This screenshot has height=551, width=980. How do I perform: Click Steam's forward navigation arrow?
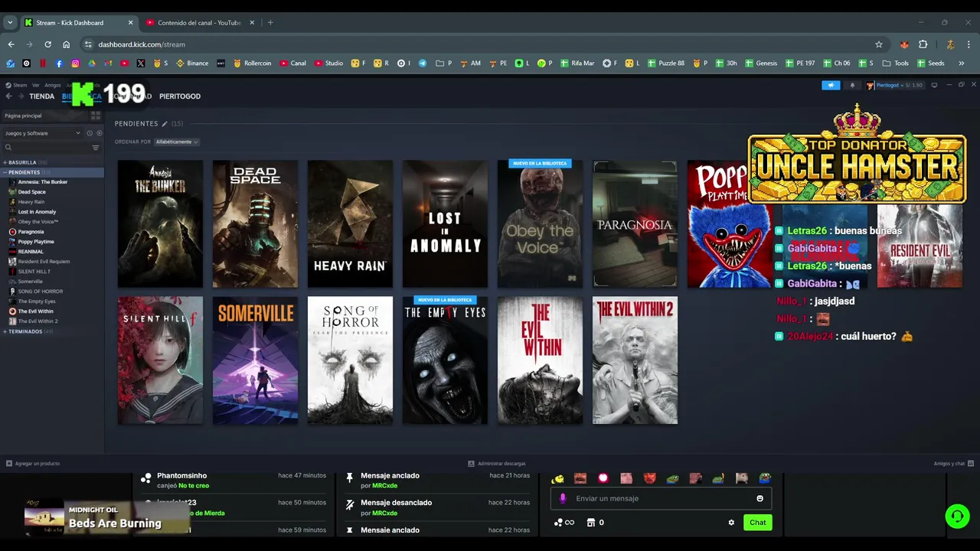pyautogui.click(x=20, y=96)
